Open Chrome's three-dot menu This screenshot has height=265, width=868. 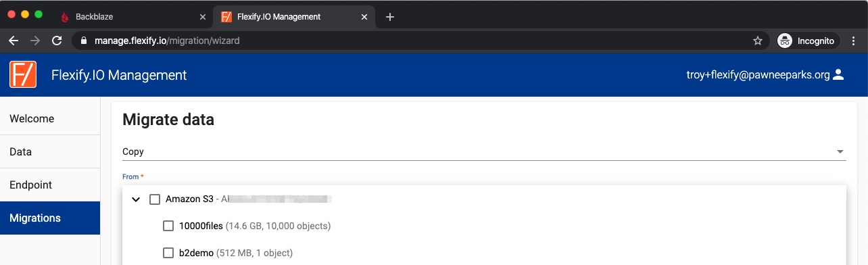[853, 41]
